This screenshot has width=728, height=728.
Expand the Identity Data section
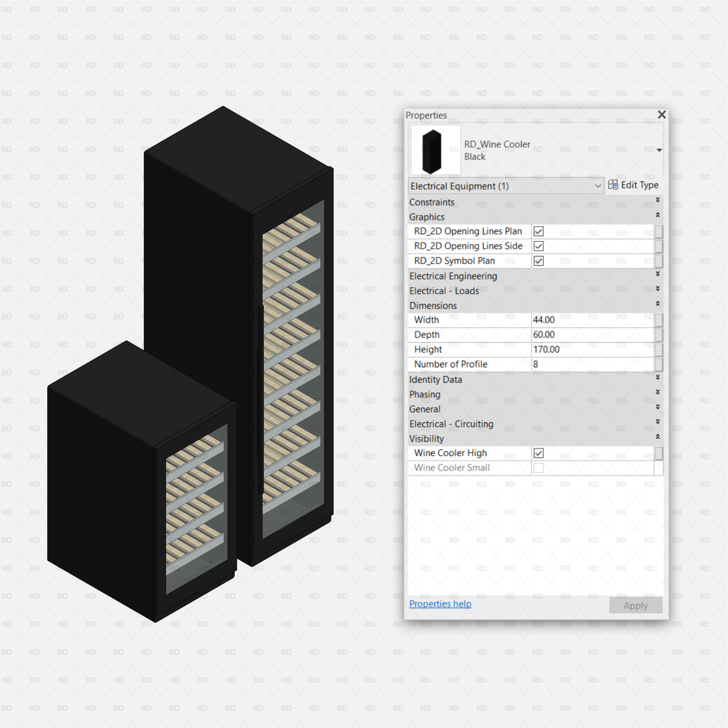point(657,378)
